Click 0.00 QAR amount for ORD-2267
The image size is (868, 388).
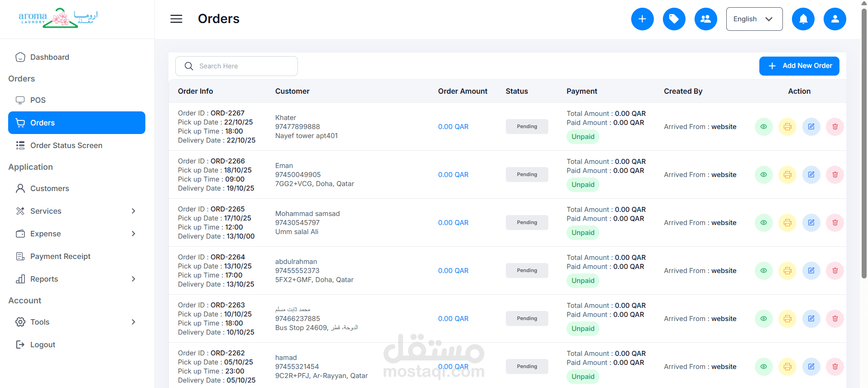click(453, 127)
